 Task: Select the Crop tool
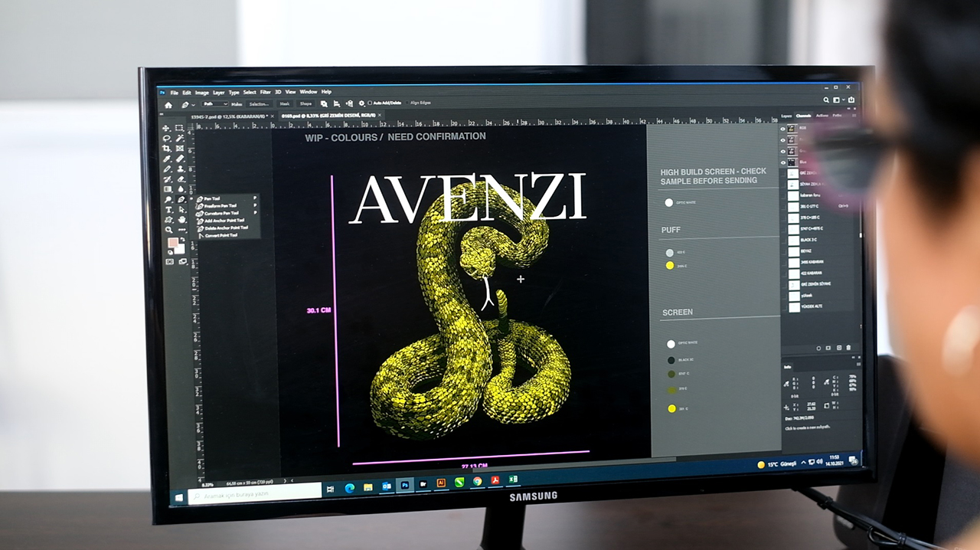pos(166,149)
